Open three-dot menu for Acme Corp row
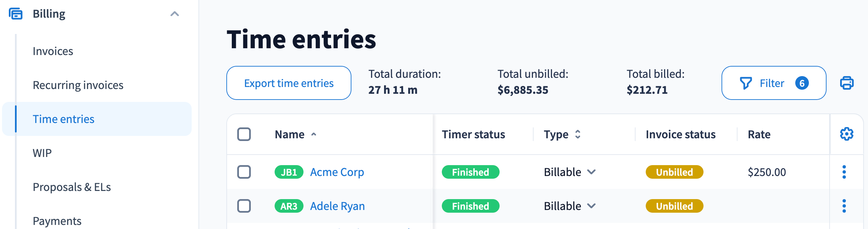 pos(844,172)
